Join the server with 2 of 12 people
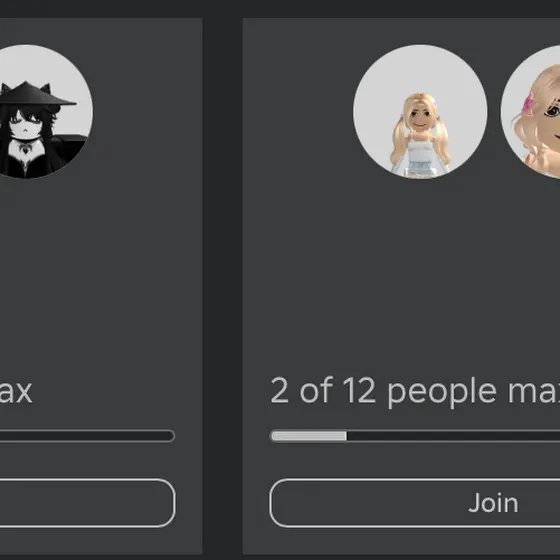Viewport: 560px width, 560px height. coord(415,503)
